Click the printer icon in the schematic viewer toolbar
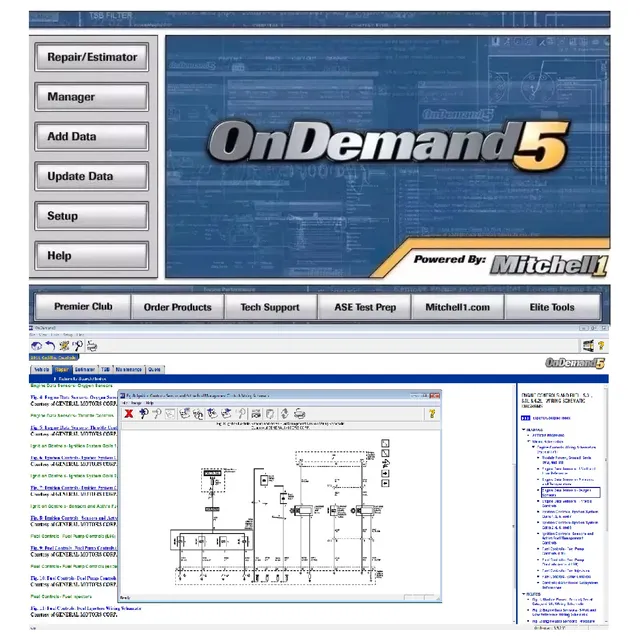The image size is (640, 640). tap(300, 414)
